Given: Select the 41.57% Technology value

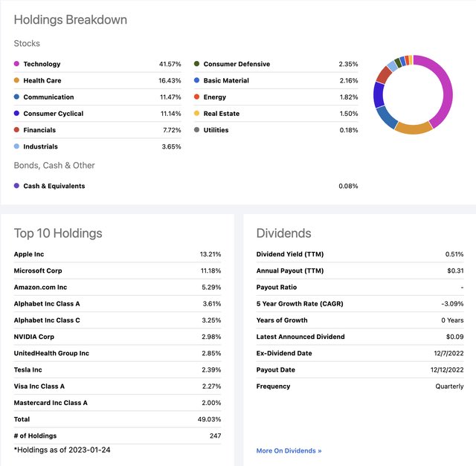Looking at the screenshot, I should [170, 64].
